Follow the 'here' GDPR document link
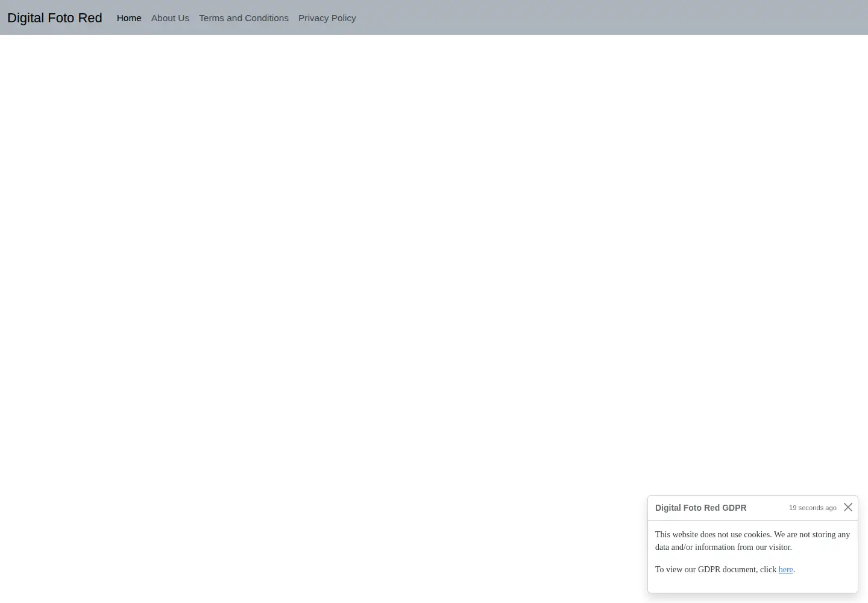This screenshot has width=868, height=603. [785, 569]
